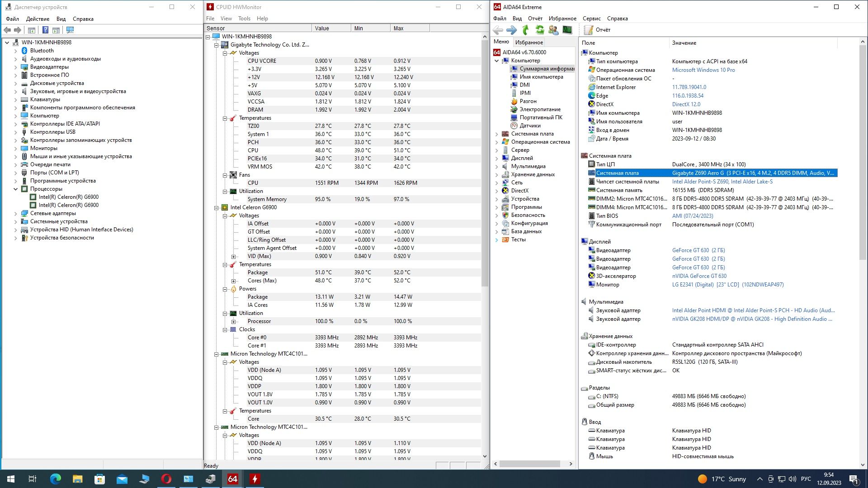Expand Сетевые адаптеры in Device Manager
The image size is (868, 488).
click(x=16, y=213)
